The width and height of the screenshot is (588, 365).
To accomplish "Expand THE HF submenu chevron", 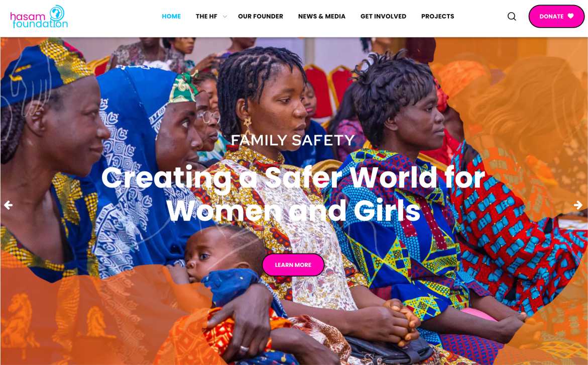I will [224, 17].
